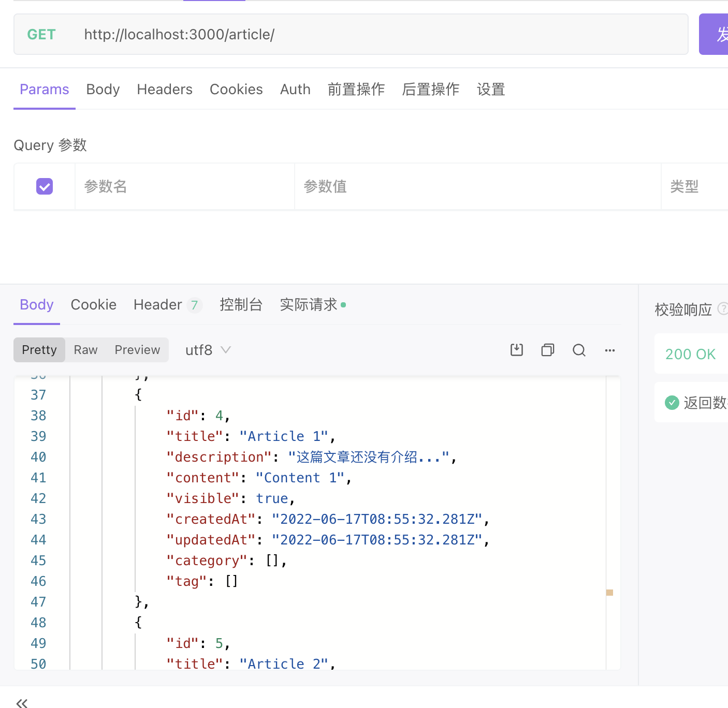Image resolution: width=728 pixels, height=708 pixels.
Task: Collapse sidebar with double chevron icon
Action: point(22,702)
